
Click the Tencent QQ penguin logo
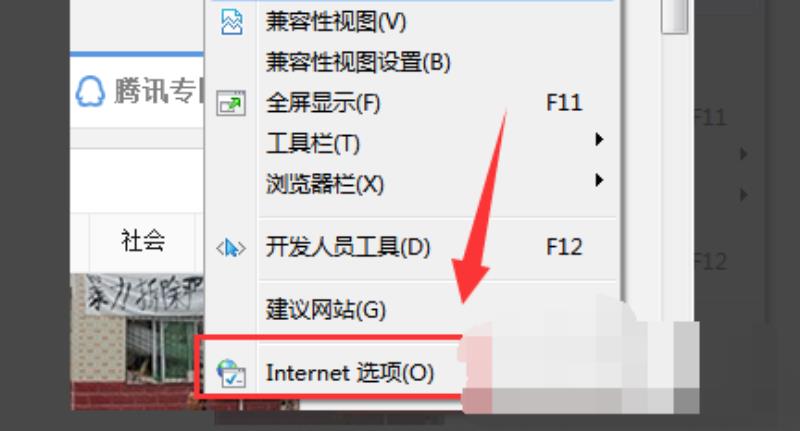90,92
